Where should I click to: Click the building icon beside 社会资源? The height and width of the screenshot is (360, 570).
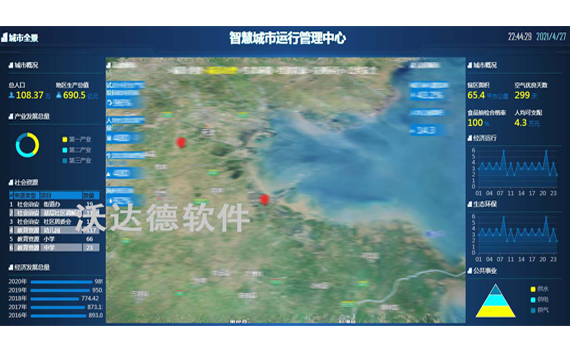(x=11, y=183)
